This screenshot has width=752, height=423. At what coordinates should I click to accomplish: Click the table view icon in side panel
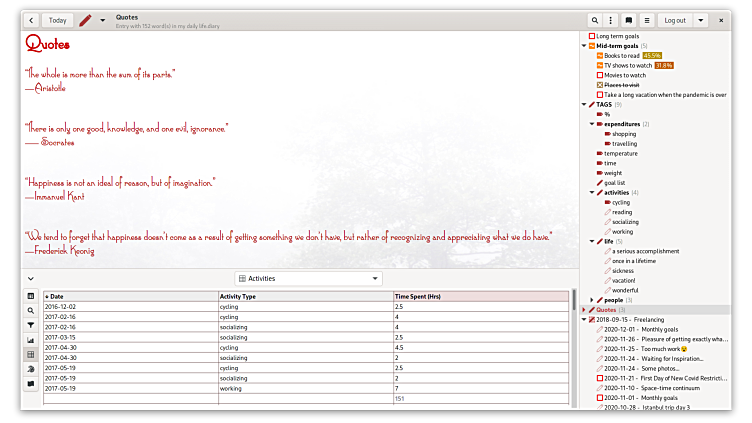click(x=31, y=355)
